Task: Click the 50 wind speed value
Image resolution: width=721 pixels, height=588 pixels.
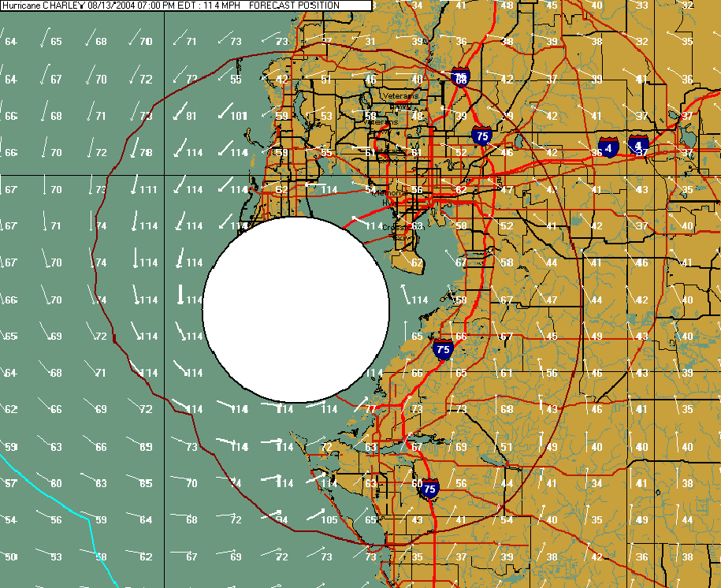Action: (x=11, y=557)
